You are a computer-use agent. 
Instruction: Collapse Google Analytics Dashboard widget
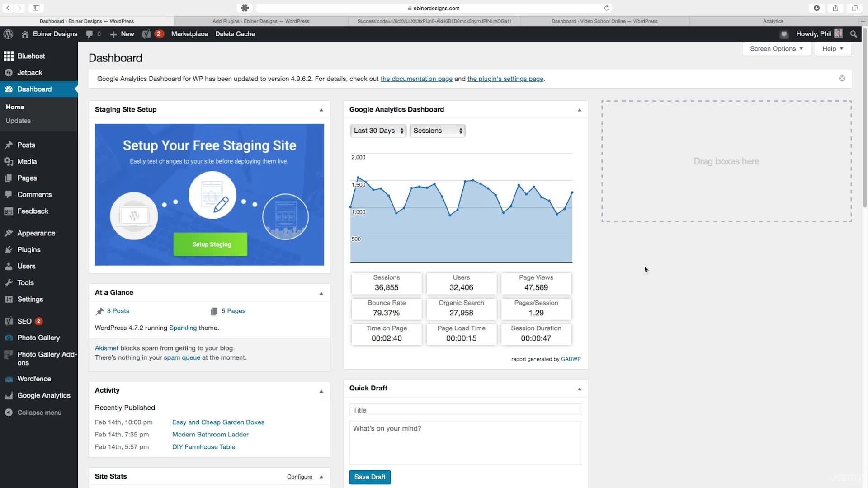coord(580,110)
